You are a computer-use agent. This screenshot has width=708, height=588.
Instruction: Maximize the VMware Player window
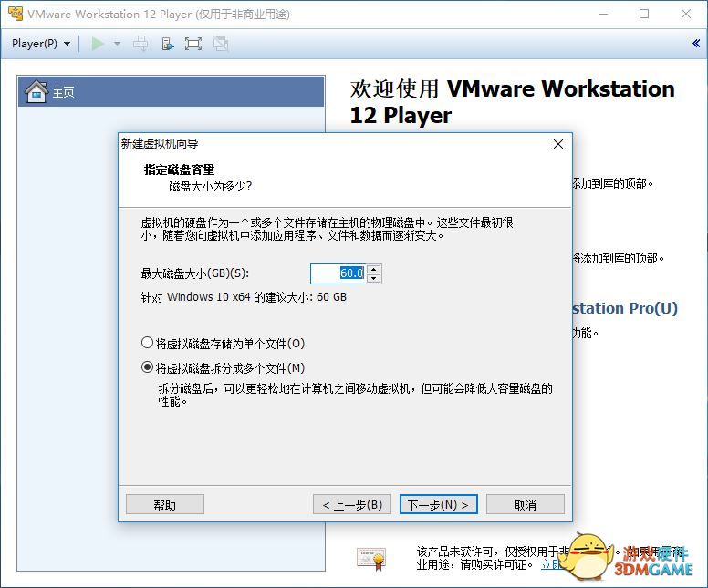tap(644, 14)
